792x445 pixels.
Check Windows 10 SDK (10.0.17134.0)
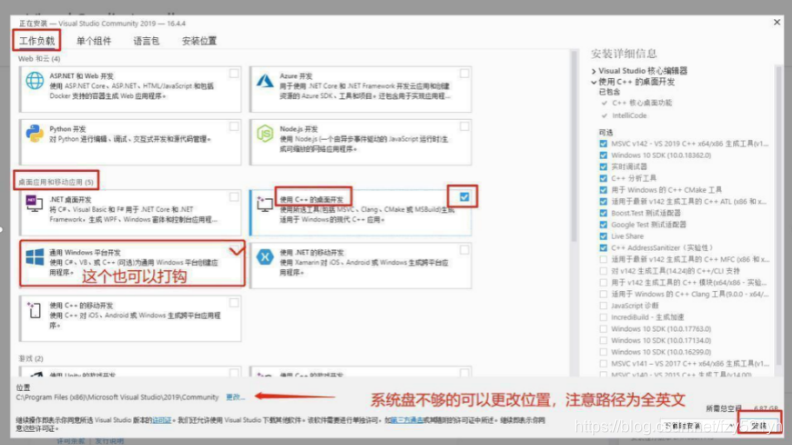603,340
